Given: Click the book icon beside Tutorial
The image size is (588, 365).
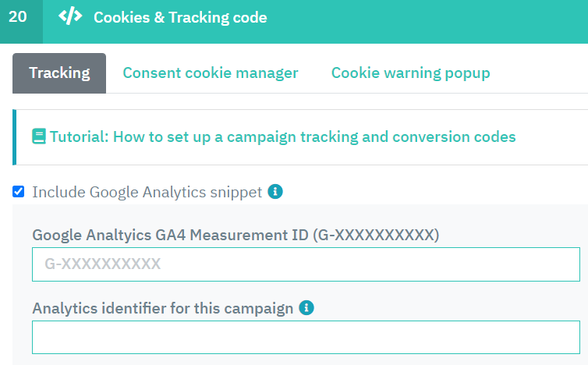Looking at the screenshot, I should coord(39,136).
